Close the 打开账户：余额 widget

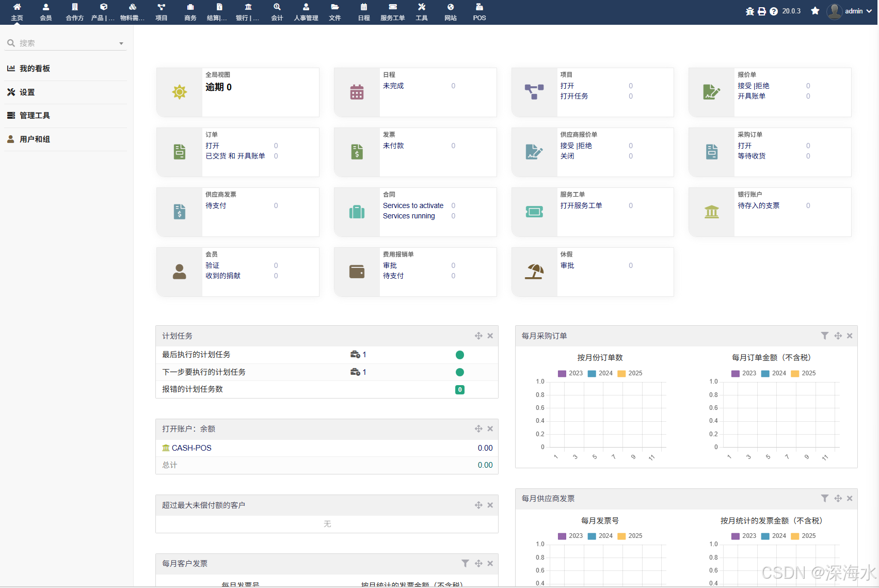[x=490, y=428]
